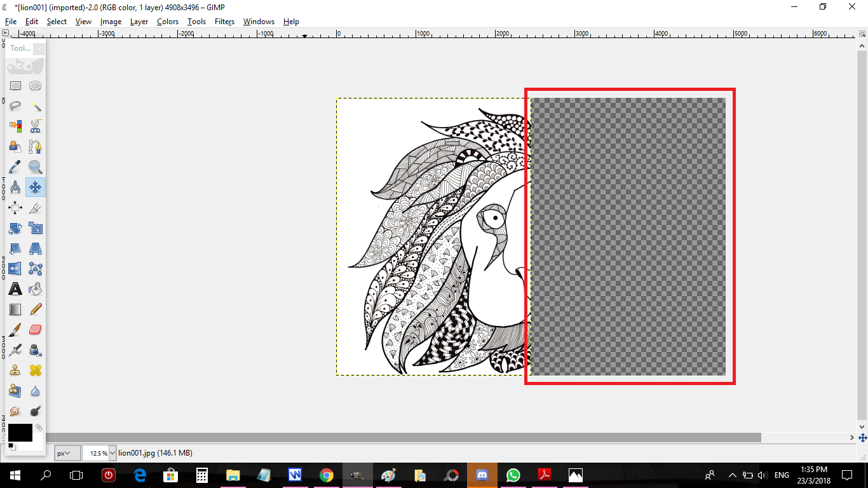Select the Paintbrush tool
Viewport: 868px width, 488px height.
(x=15, y=330)
